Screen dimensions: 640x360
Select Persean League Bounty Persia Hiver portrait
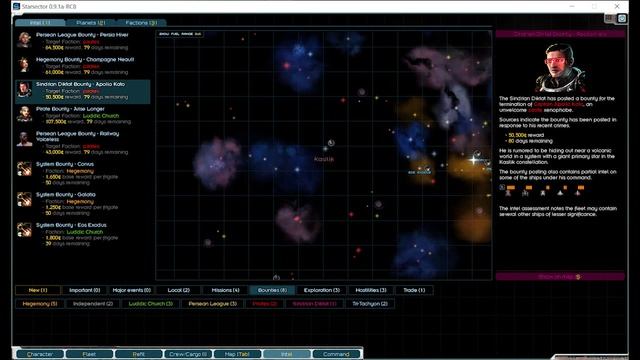[x=24, y=40]
